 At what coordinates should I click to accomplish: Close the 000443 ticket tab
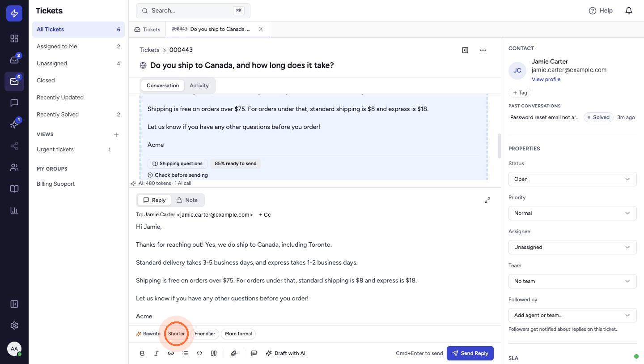261,29
